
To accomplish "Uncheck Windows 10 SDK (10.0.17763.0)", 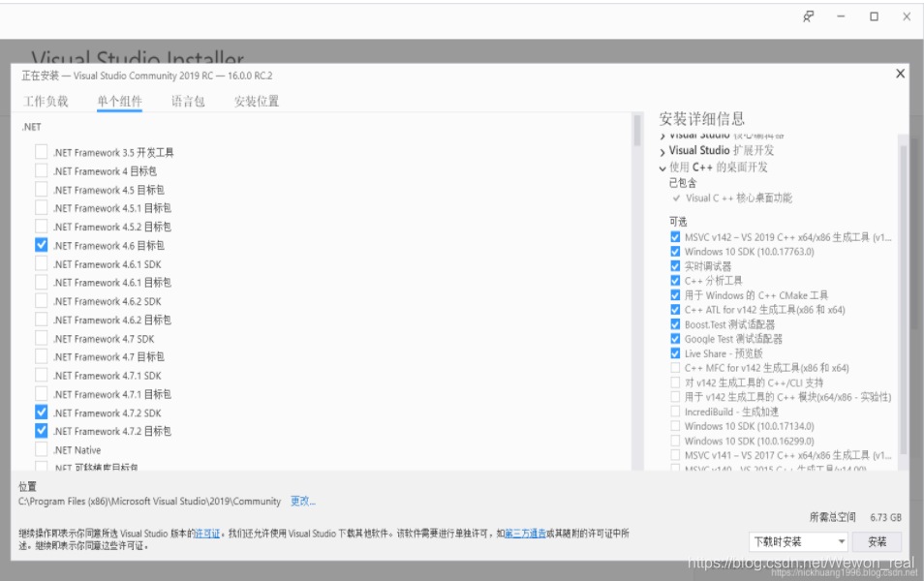I will [675, 252].
